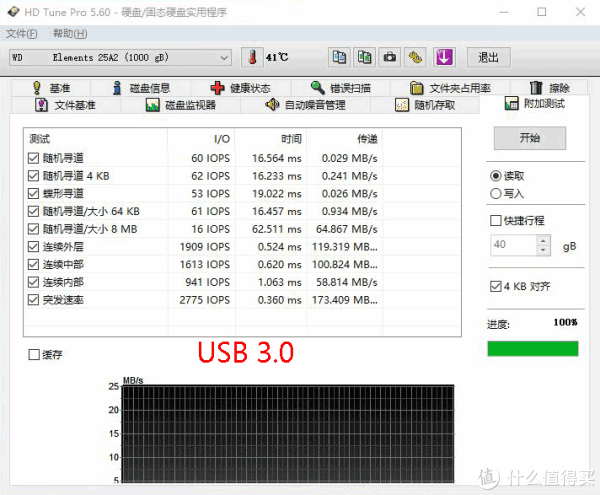Select the 读取 read radio button

click(496, 176)
